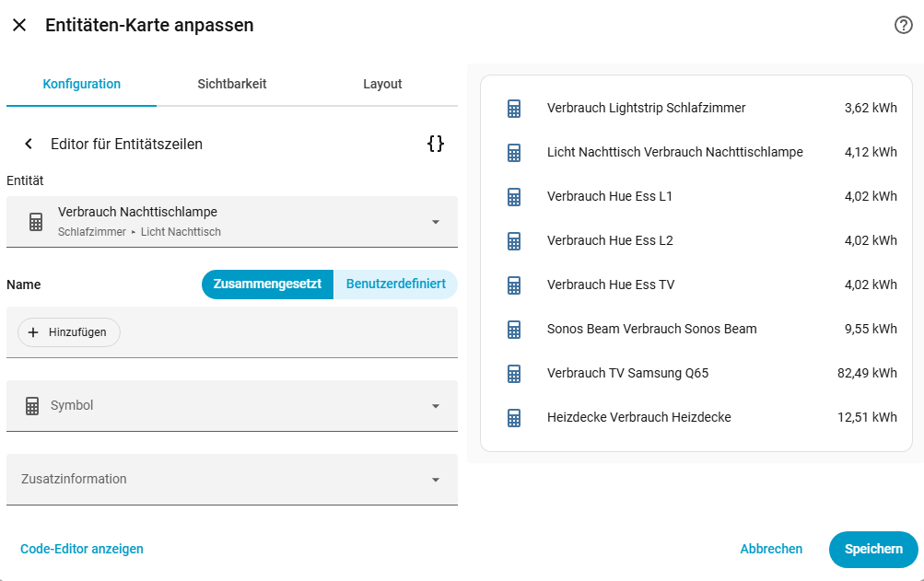Switch name mode to Benutzerdefiniert
924x581 pixels.
(395, 285)
